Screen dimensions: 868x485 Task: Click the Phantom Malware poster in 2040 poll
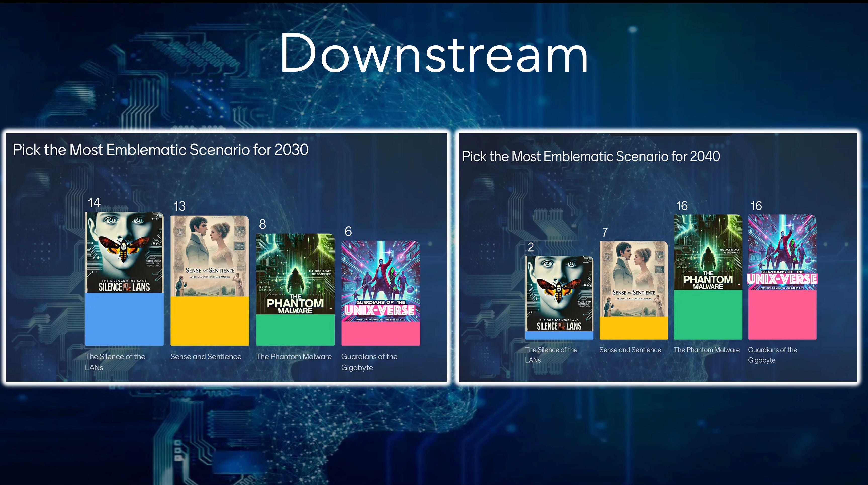708,252
